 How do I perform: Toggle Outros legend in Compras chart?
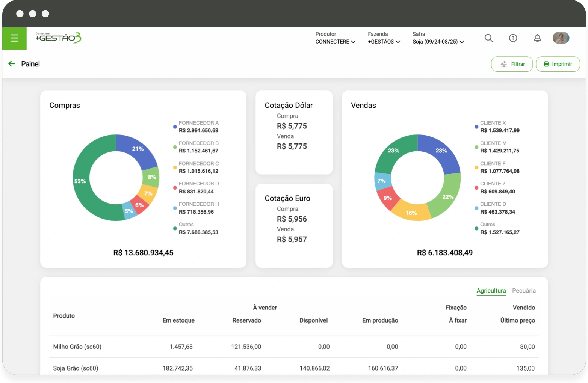tap(195, 228)
